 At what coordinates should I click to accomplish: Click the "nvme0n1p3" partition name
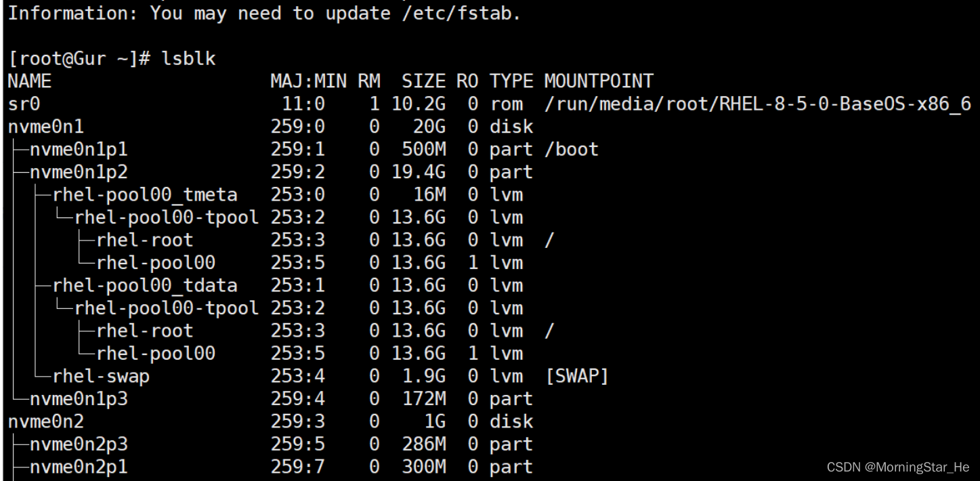79,400
